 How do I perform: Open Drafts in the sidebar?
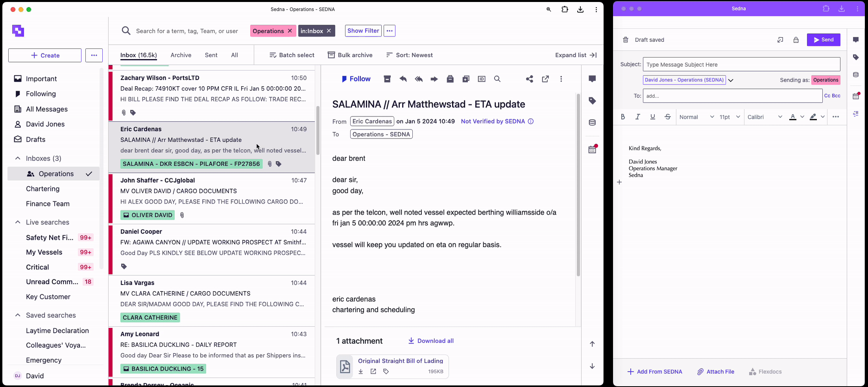pyautogui.click(x=35, y=139)
